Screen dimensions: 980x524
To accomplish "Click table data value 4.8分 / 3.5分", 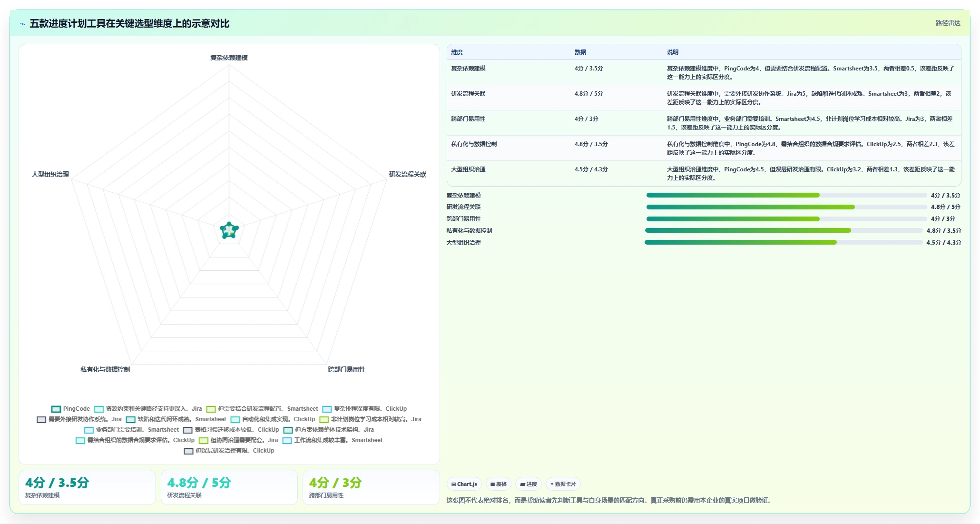I will click(591, 144).
